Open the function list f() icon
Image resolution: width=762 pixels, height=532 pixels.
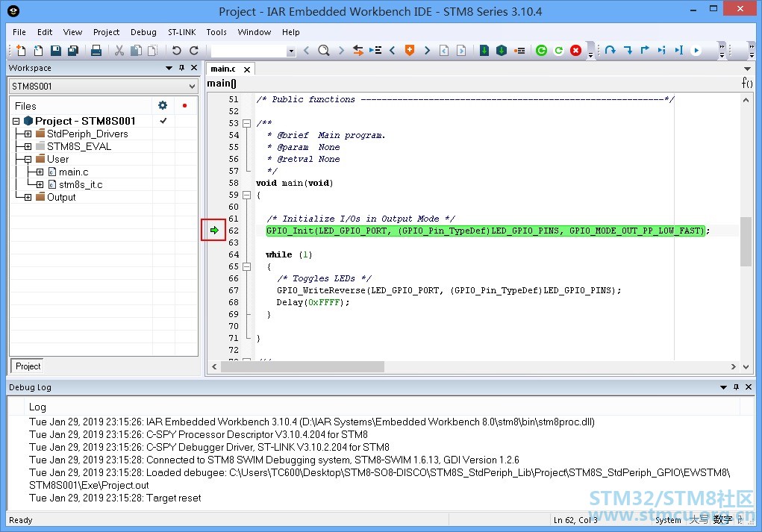747,83
